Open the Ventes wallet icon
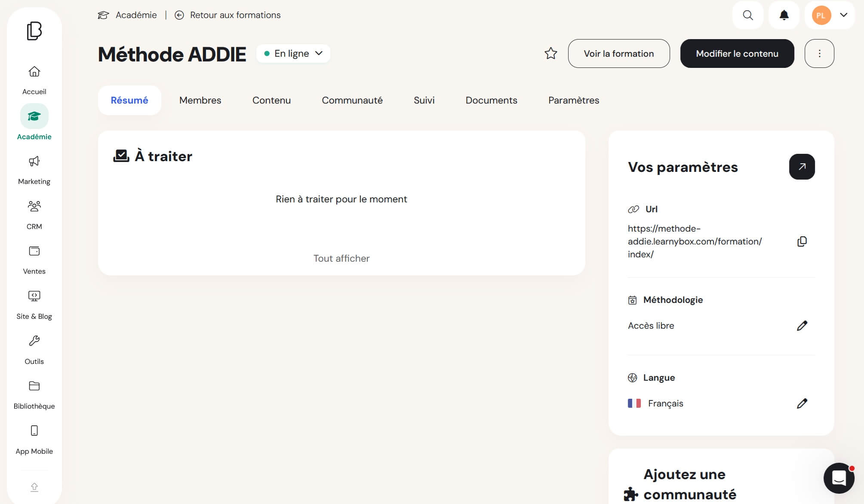This screenshot has width=864, height=504. pos(34,251)
